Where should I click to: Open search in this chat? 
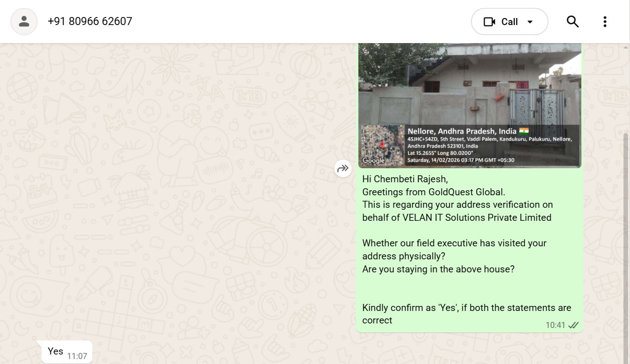click(572, 22)
